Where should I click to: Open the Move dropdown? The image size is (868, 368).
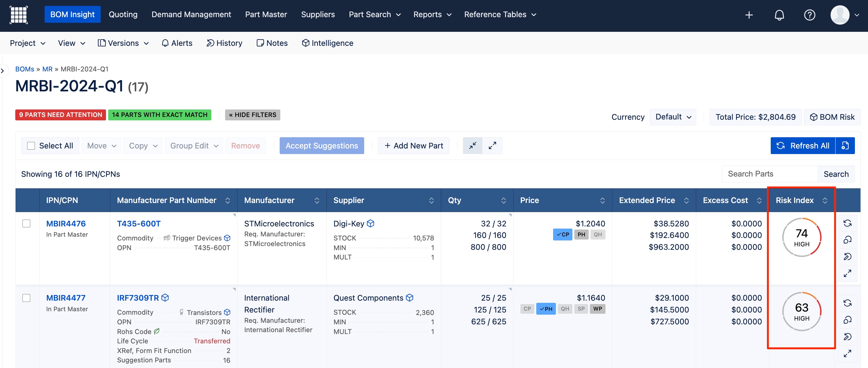101,146
